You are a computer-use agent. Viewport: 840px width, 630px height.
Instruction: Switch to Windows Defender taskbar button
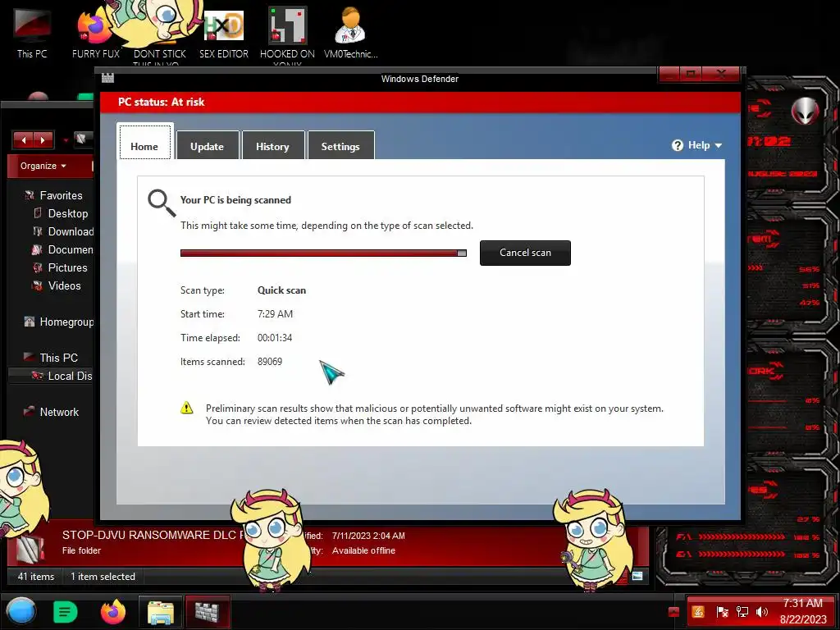click(x=208, y=612)
